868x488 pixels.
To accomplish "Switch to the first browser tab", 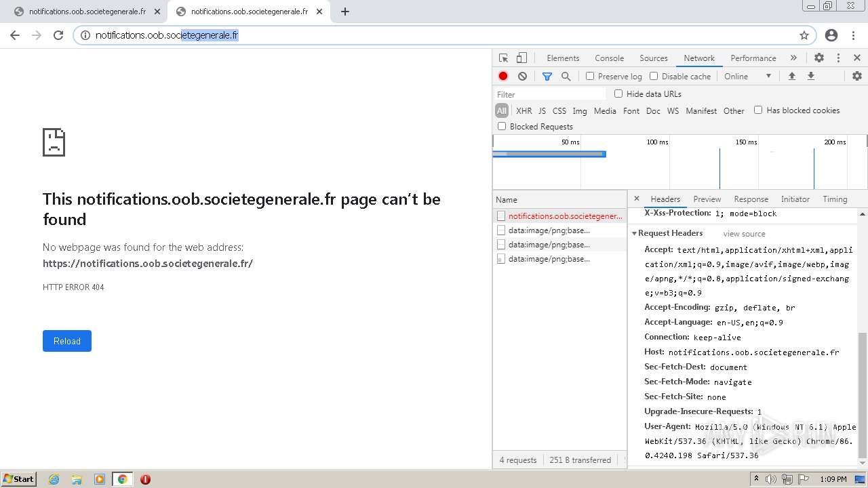I will (x=87, y=12).
